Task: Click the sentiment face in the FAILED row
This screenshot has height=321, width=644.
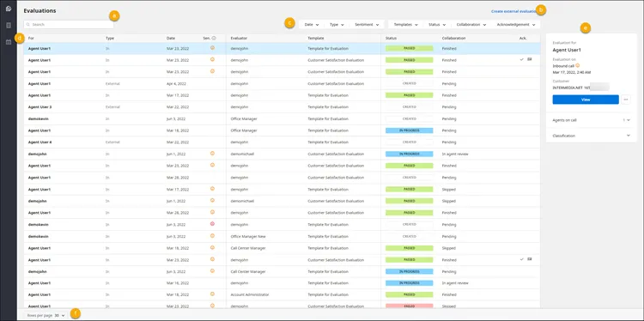Action: (x=212, y=306)
